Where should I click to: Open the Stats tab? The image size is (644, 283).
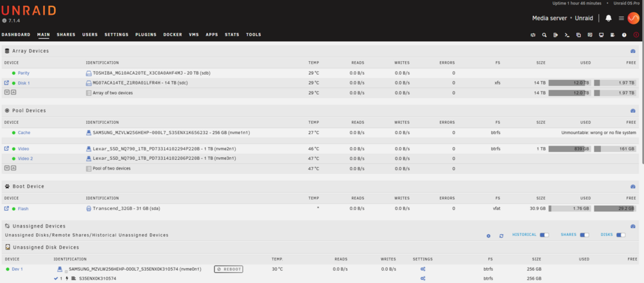[x=232, y=35]
